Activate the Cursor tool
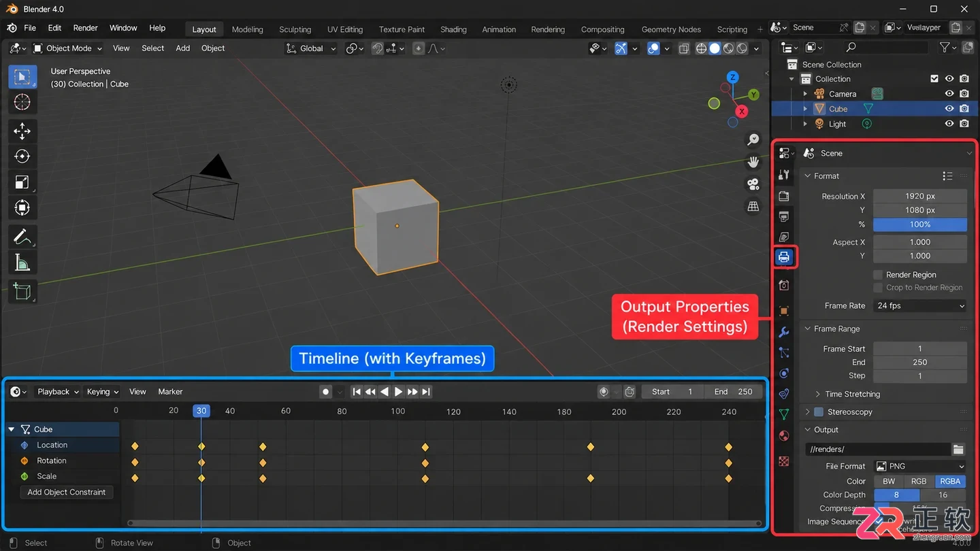 tap(22, 102)
